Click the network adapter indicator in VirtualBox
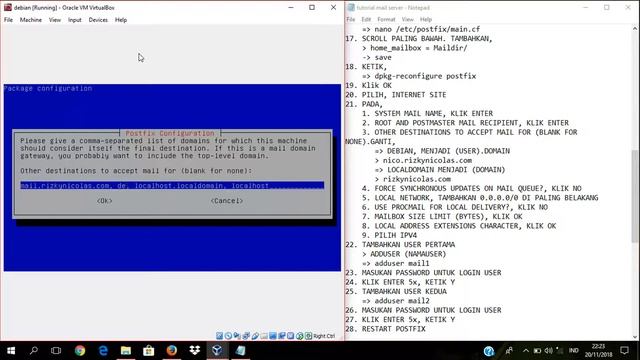 (246, 336)
